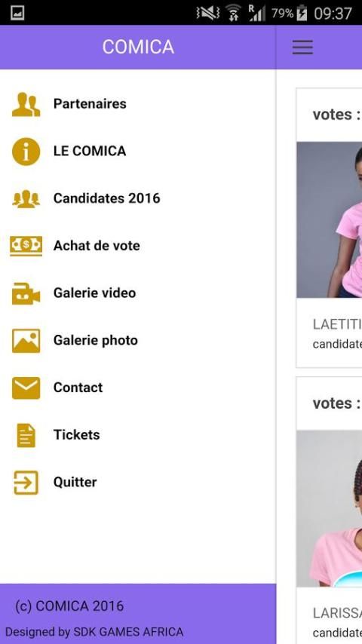This screenshot has height=644, width=362.
Task: Click the Galerie photo picture icon
Action: pos(26,341)
